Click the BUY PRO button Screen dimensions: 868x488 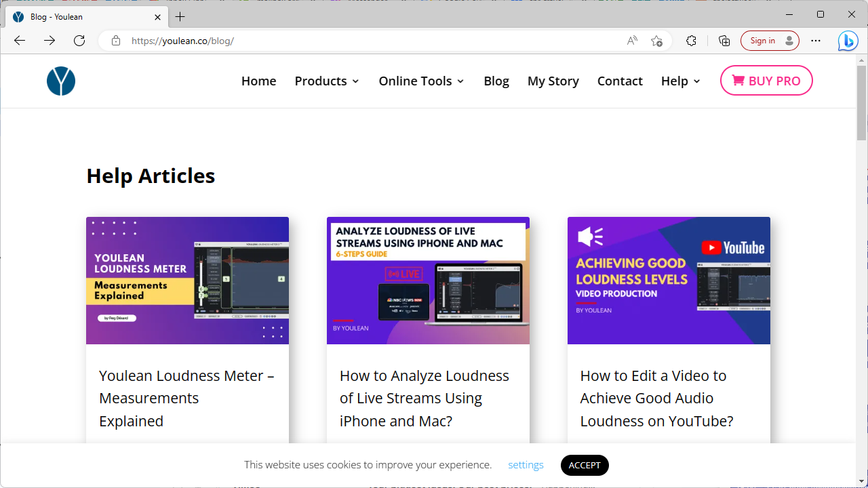[x=766, y=81]
